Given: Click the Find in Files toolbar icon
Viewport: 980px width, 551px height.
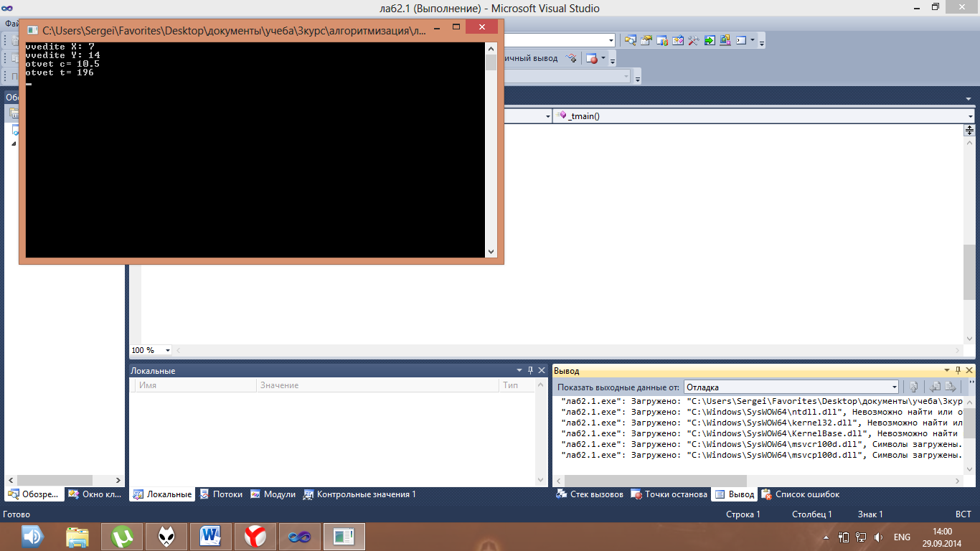Looking at the screenshot, I should [x=631, y=40].
